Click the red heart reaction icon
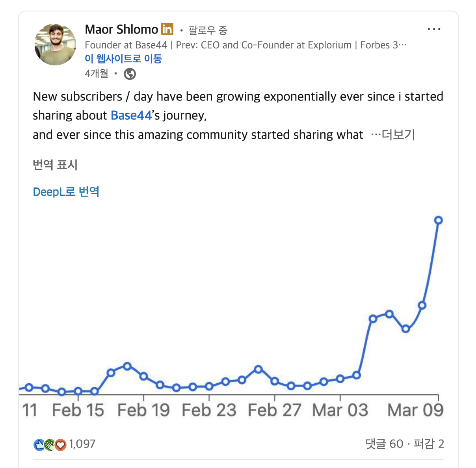This screenshot has width=476, height=468. [60, 444]
